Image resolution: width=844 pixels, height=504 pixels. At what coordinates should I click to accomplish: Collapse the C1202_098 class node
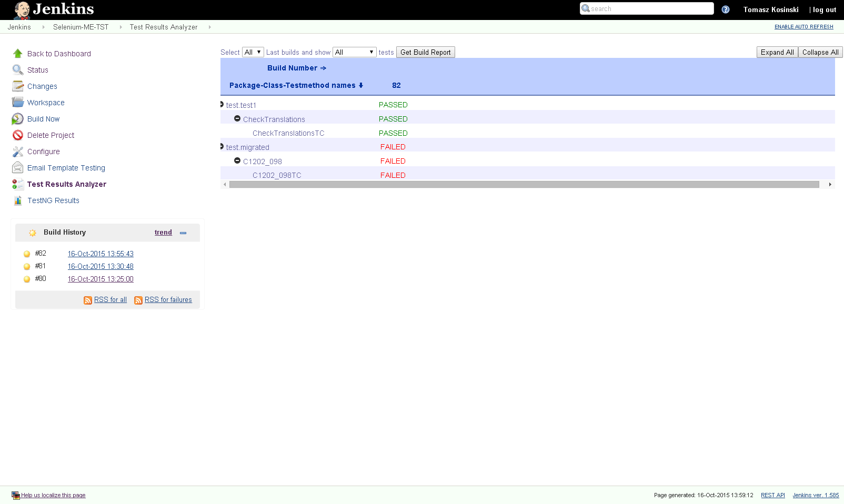pyautogui.click(x=237, y=161)
